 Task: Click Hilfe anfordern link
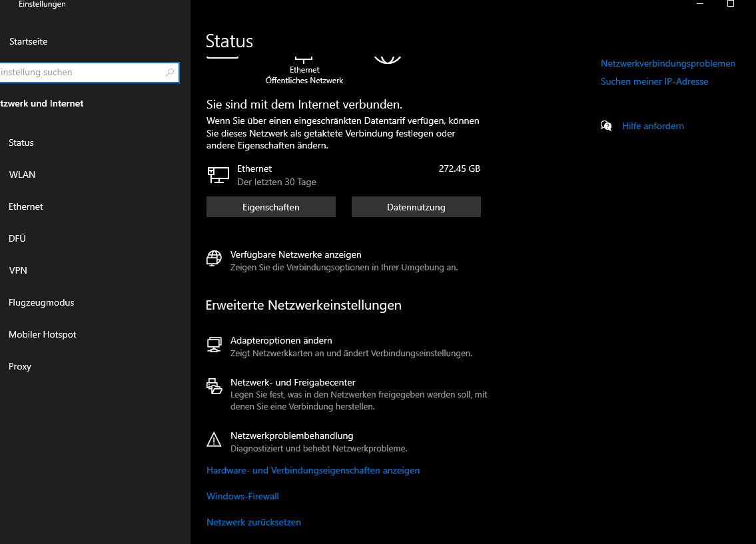point(653,126)
